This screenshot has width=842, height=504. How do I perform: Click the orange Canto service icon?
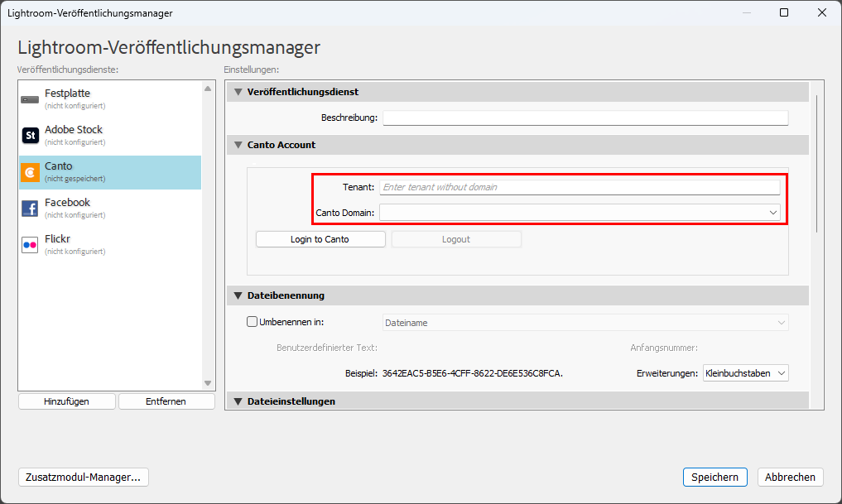(x=30, y=172)
